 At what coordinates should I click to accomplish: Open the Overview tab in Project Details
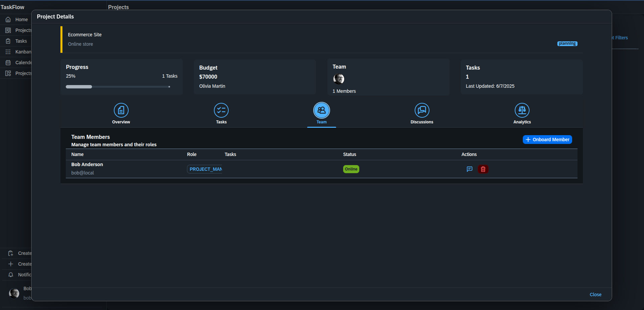click(x=121, y=114)
